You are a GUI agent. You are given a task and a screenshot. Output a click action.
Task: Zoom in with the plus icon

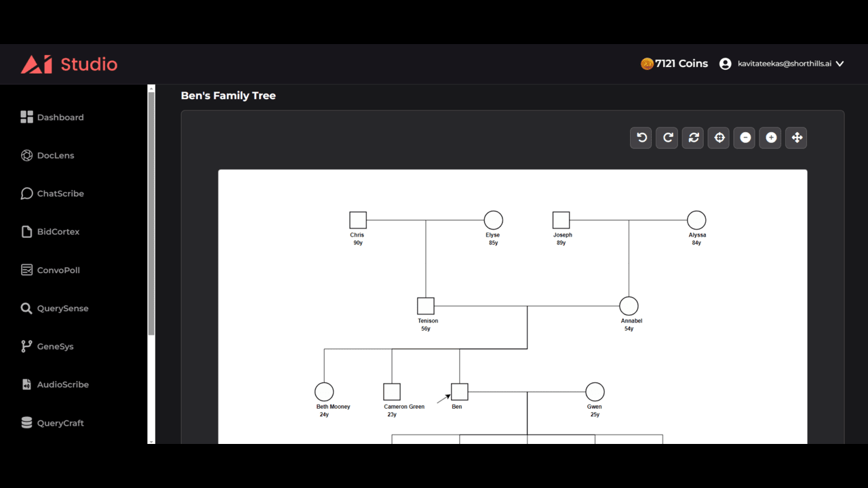(770, 138)
